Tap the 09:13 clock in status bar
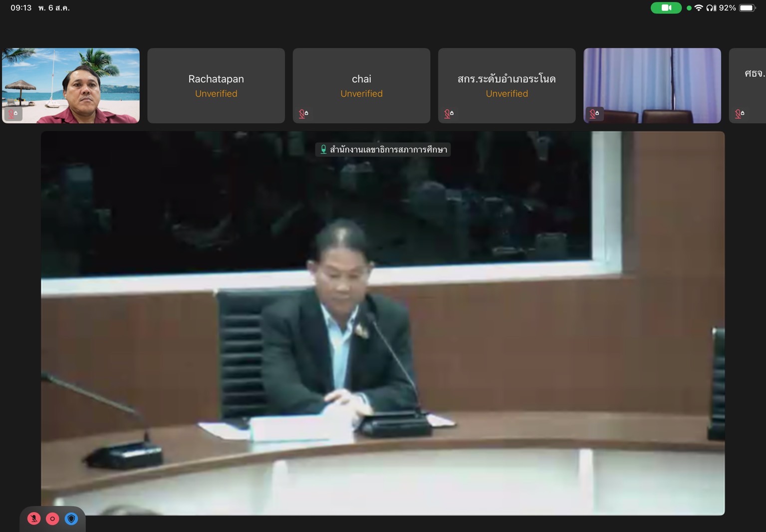766x532 pixels. 21,8
